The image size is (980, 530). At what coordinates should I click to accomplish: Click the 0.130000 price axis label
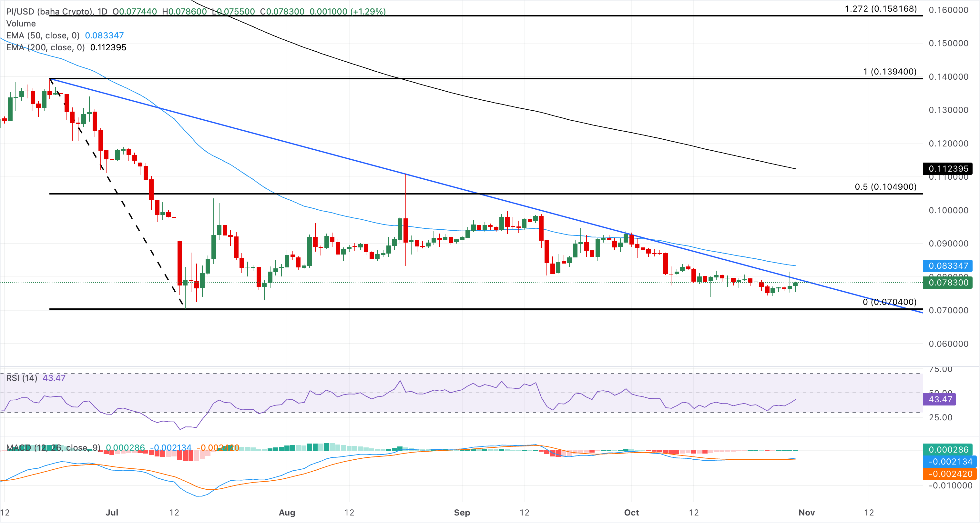(x=948, y=110)
